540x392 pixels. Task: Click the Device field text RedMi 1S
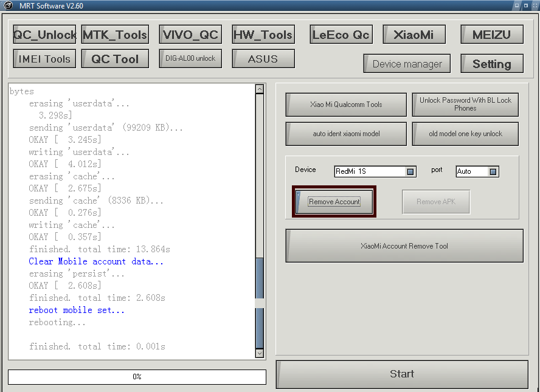tap(351, 171)
